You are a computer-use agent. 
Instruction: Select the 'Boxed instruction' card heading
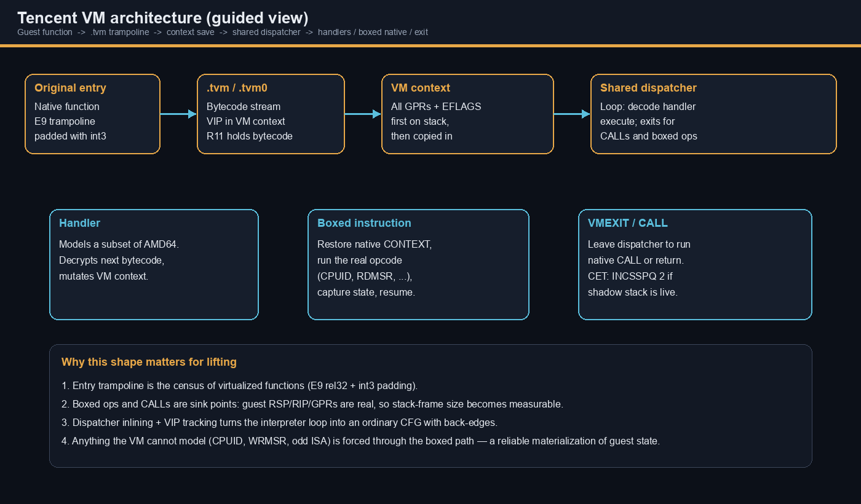click(x=364, y=223)
